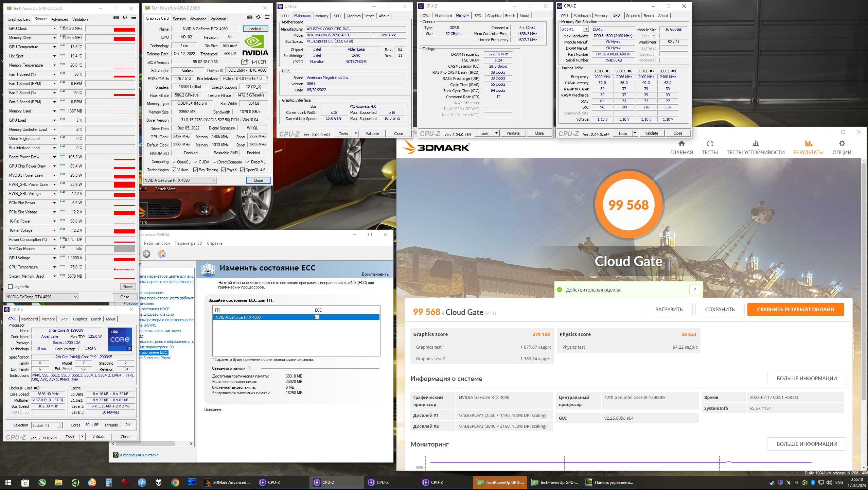The height and width of the screenshot is (490, 868).
Task: Click the NVIDIA Control Panel forward arrow
Action: [146, 254]
